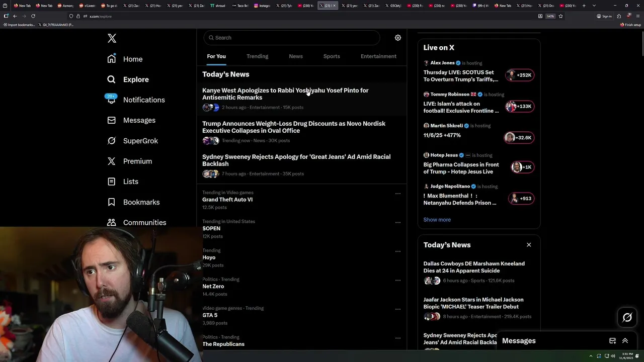This screenshot has width=644, height=362.
Task: Select the For You tab
Action: (x=216, y=56)
